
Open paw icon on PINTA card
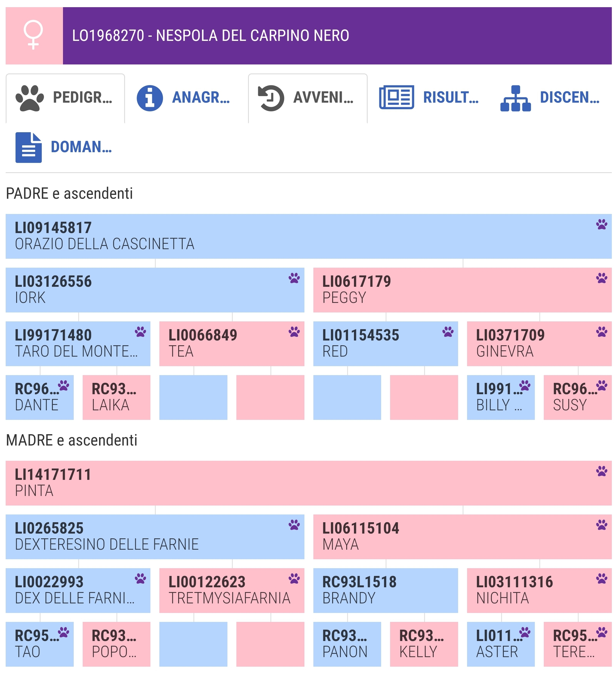pyautogui.click(x=601, y=471)
